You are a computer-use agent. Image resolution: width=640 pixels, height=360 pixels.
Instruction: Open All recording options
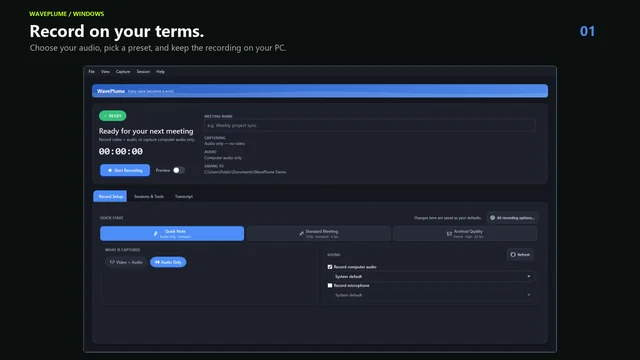pyautogui.click(x=512, y=218)
